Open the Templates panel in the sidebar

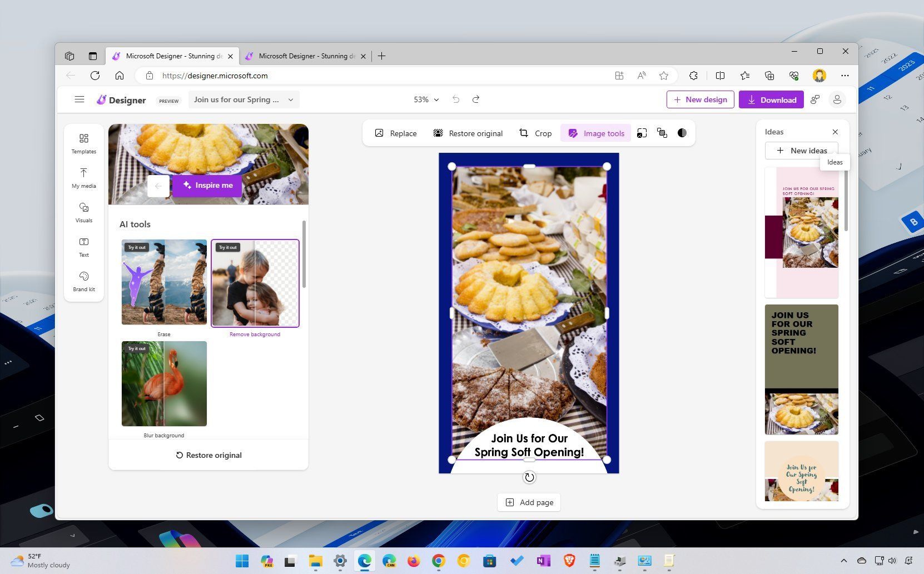(x=83, y=143)
